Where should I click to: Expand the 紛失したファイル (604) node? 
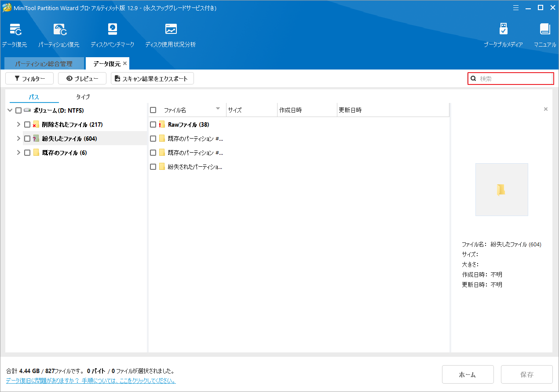[x=18, y=139]
